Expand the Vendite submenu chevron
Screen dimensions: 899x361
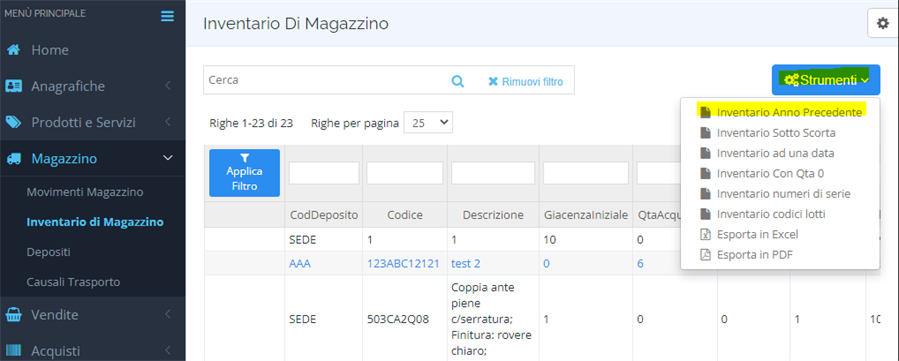(x=168, y=315)
